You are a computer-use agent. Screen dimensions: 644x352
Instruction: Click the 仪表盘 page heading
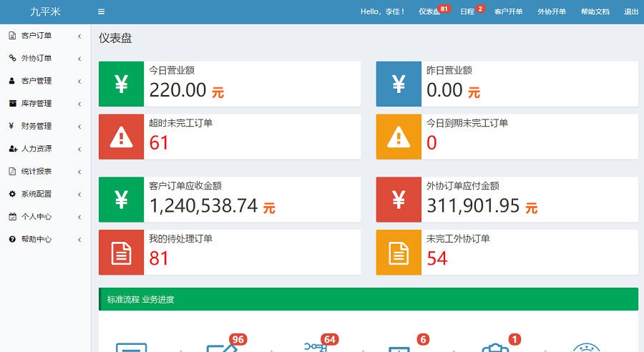tap(115, 38)
